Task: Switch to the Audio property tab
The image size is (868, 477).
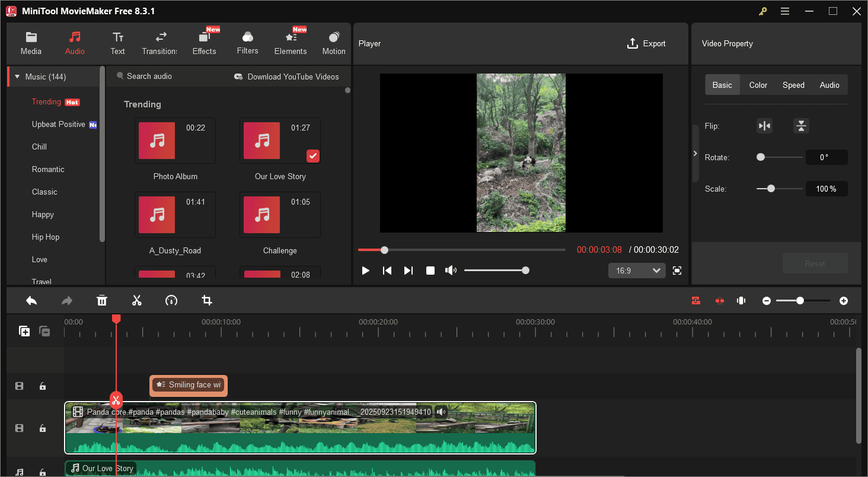Action: (829, 85)
